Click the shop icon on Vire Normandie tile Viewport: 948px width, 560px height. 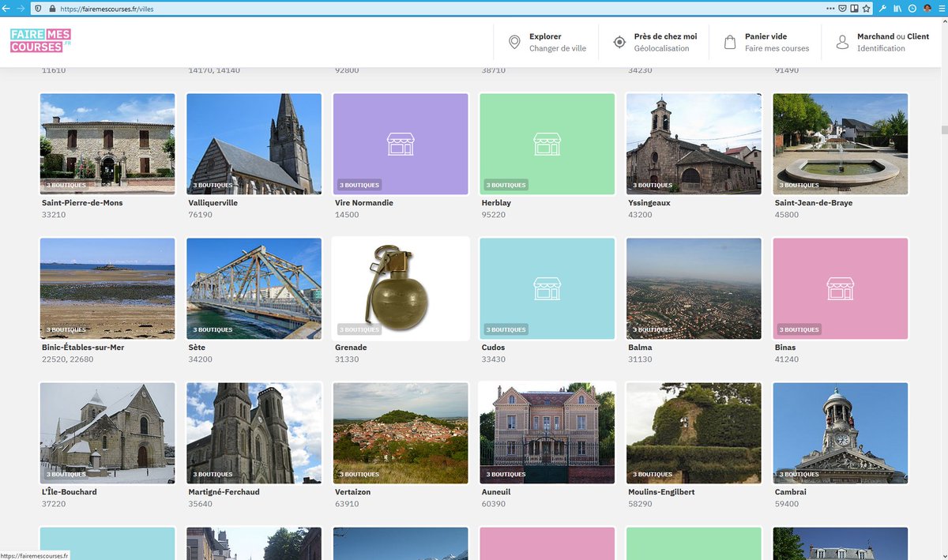click(x=401, y=144)
